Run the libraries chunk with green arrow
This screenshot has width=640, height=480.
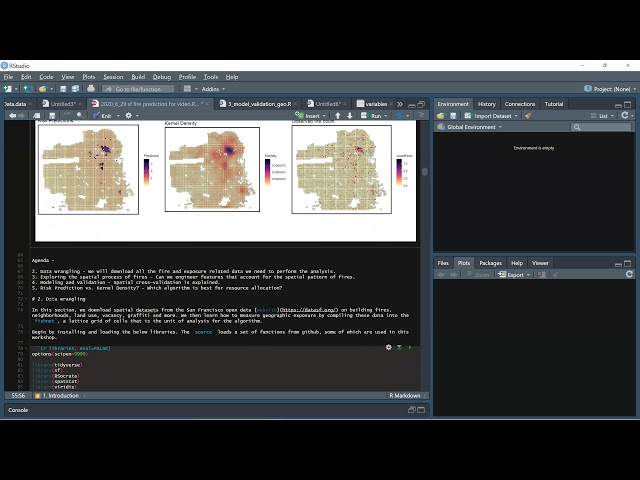410,347
